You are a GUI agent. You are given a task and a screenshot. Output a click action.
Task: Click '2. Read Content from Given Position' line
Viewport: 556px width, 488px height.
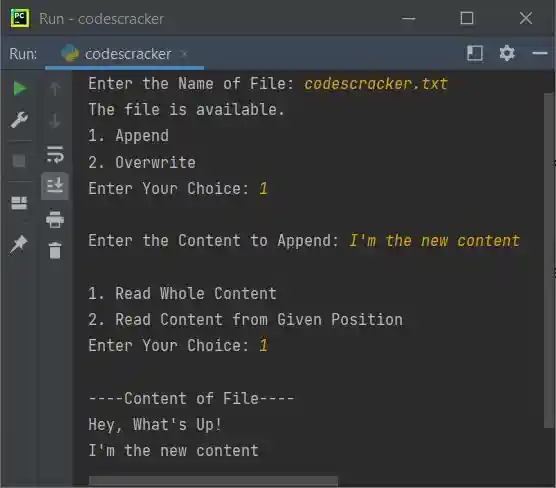[245, 320]
